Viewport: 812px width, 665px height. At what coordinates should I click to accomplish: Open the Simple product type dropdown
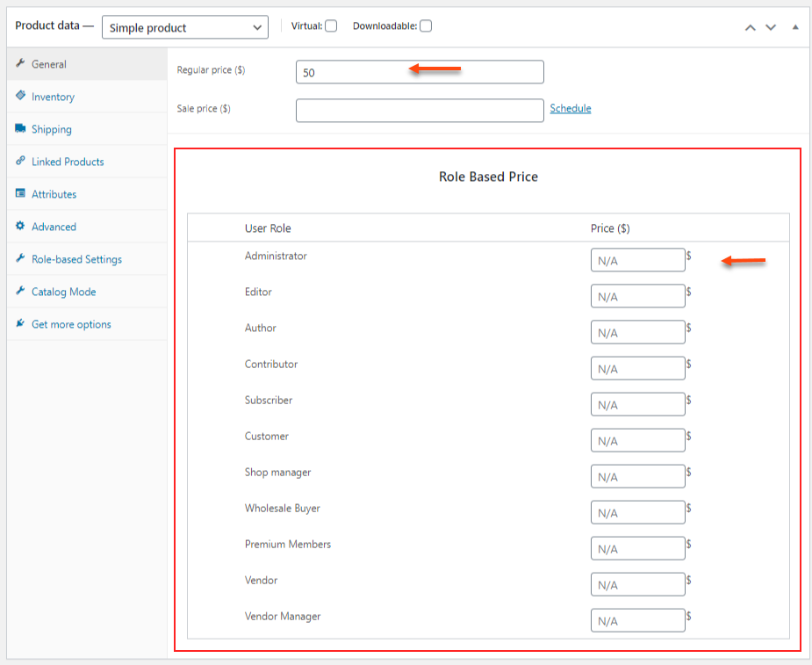185,27
